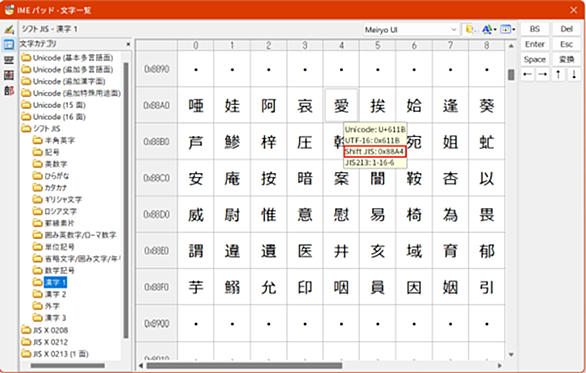Click the 変換 button
586x373 pixels.
(x=566, y=59)
